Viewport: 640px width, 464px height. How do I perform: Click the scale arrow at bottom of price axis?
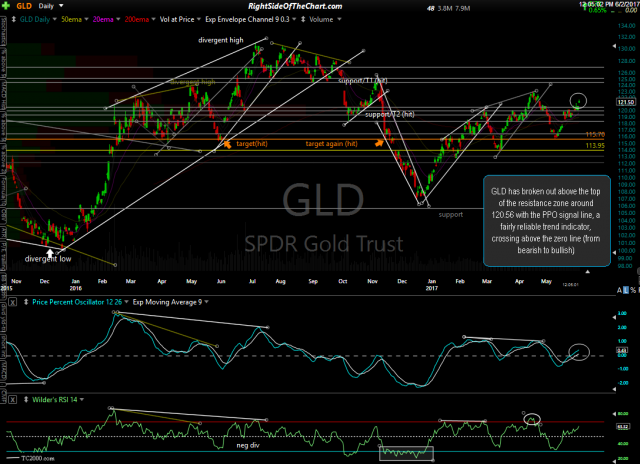615,253
